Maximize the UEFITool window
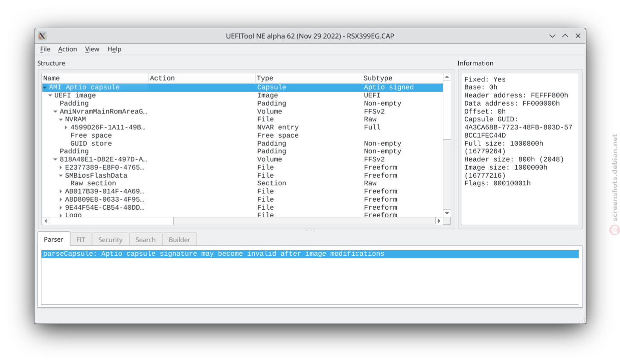This screenshot has height=364, width=620. [x=565, y=36]
